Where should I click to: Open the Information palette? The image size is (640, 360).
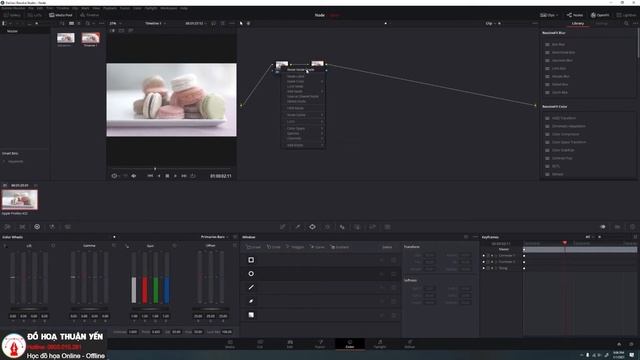(632, 227)
